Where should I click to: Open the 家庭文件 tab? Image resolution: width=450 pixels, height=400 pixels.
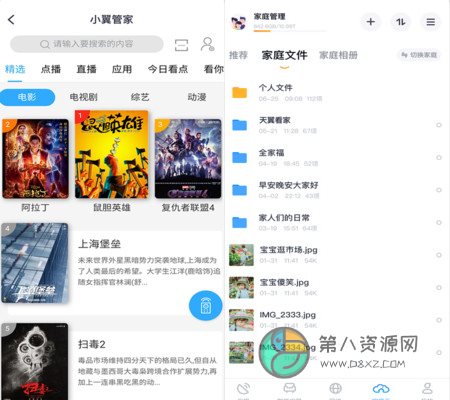(x=284, y=55)
